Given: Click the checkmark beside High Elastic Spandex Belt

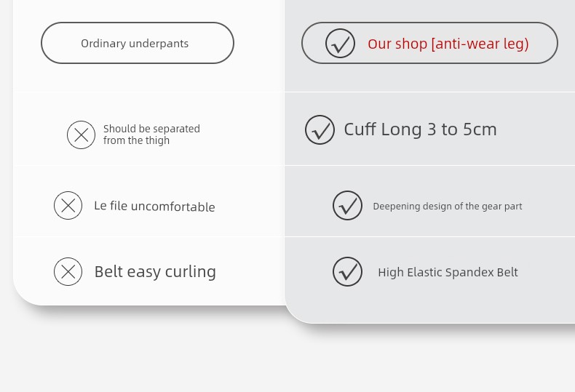Looking at the screenshot, I should 347,271.
